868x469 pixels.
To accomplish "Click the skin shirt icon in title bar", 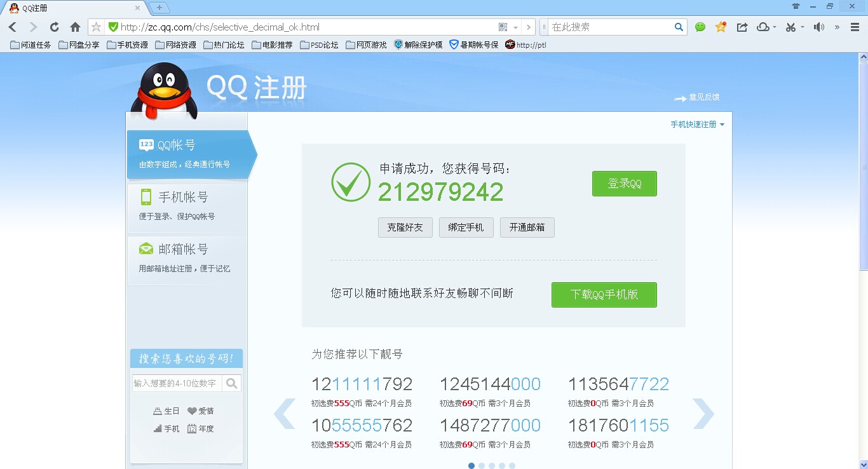I will click(796, 6).
